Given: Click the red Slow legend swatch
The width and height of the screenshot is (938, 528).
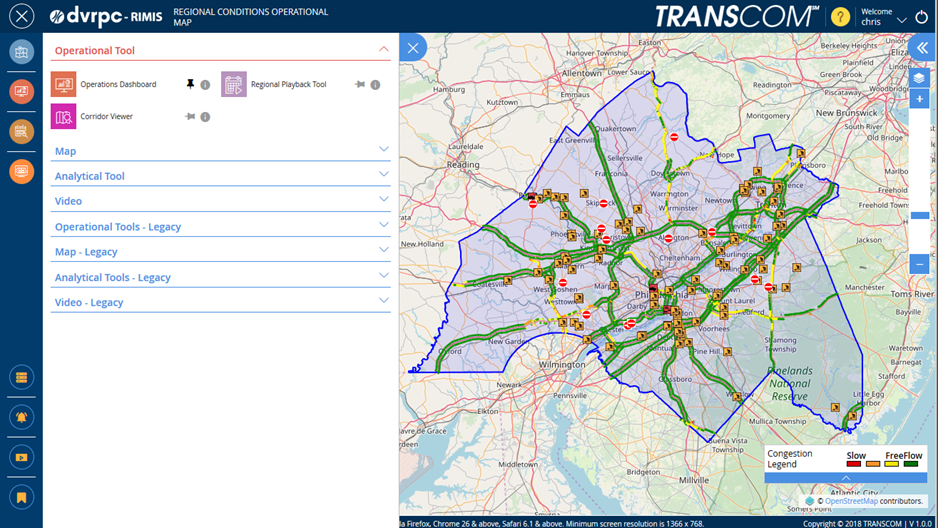Looking at the screenshot, I should click(854, 464).
